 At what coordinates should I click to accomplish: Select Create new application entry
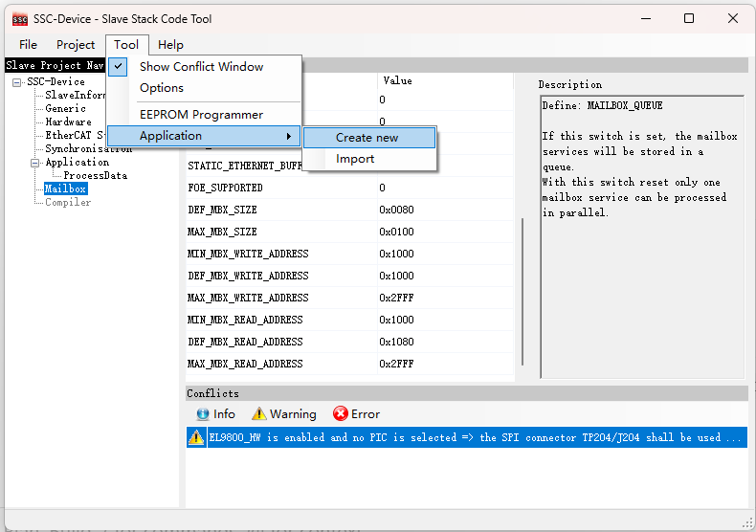369,138
